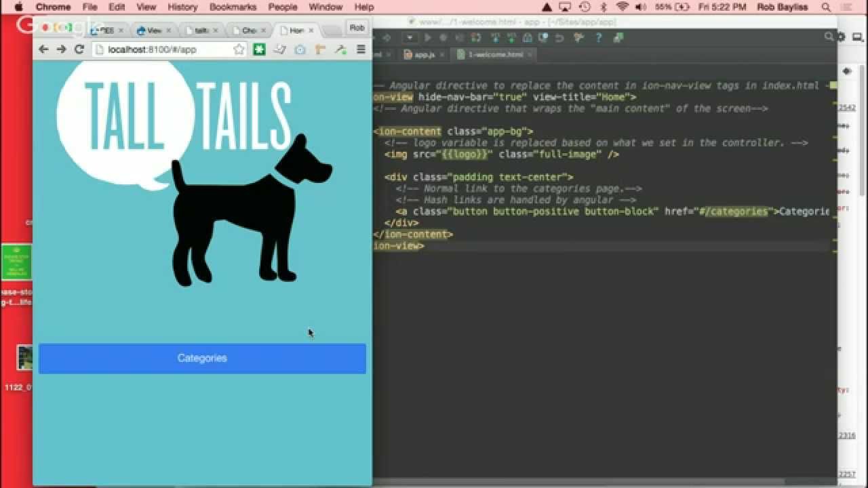Close the active Hom Chrome tab
Viewport: 868px width, 488px height.
[x=311, y=30]
